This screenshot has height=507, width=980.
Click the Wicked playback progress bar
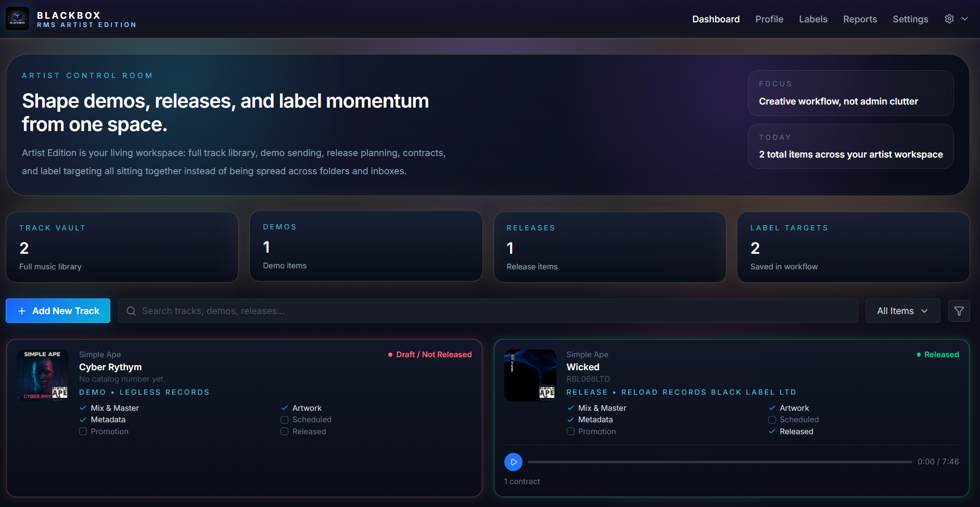click(x=718, y=461)
